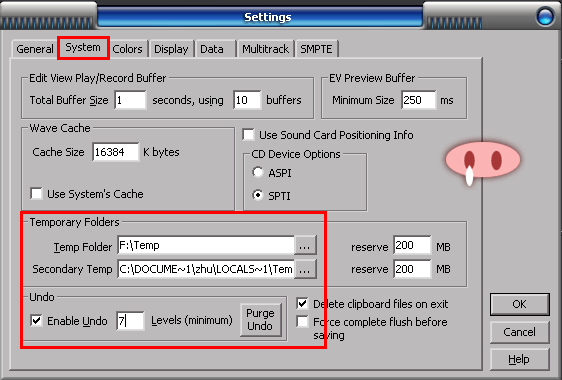Click the Total Buffer Size field
562x380 pixels.
[x=130, y=100]
